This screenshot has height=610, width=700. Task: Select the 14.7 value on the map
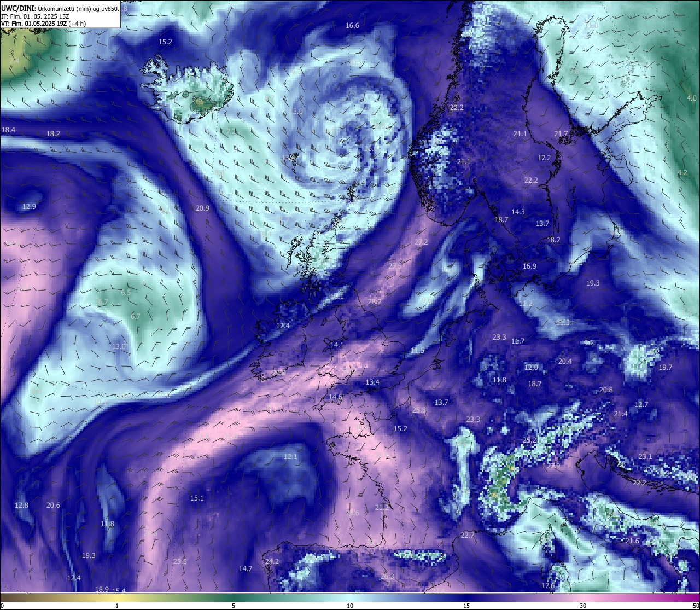pos(246,569)
